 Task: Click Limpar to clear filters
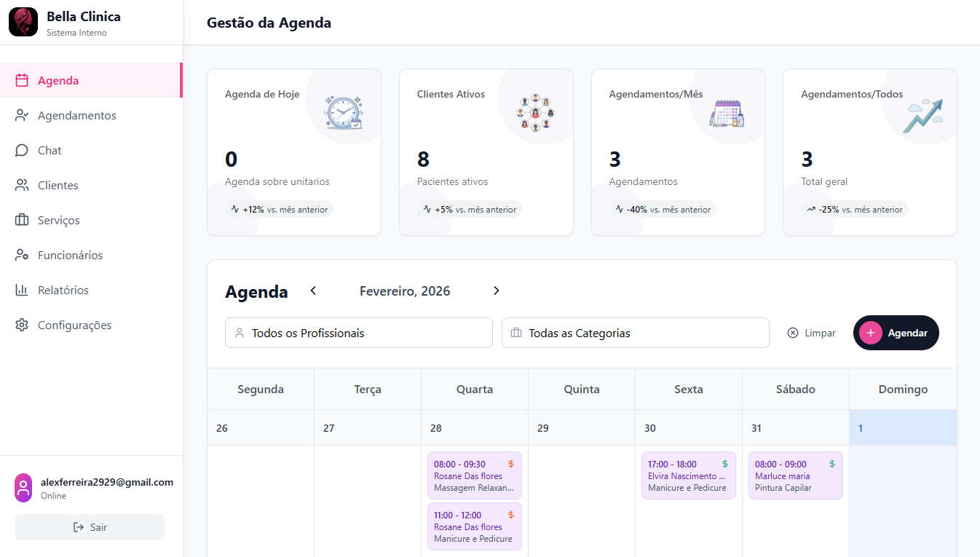click(812, 333)
